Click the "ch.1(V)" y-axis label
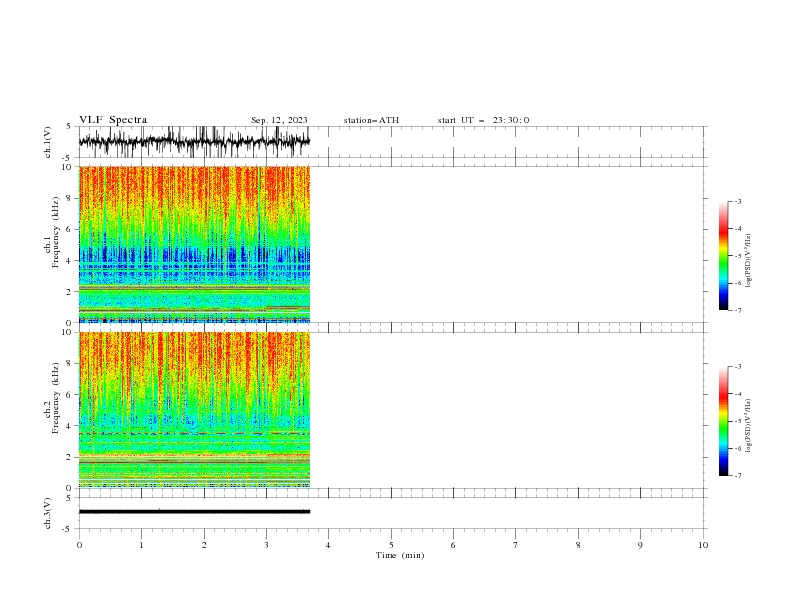 point(48,142)
